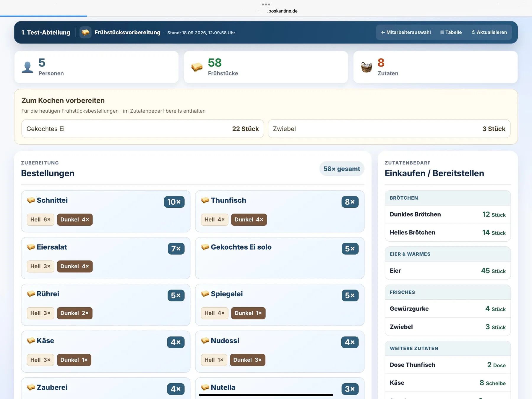The width and height of the screenshot is (532, 399).
Task: Select the Zwiebel 3 Stück cooking box
Action: click(x=389, y=129)
